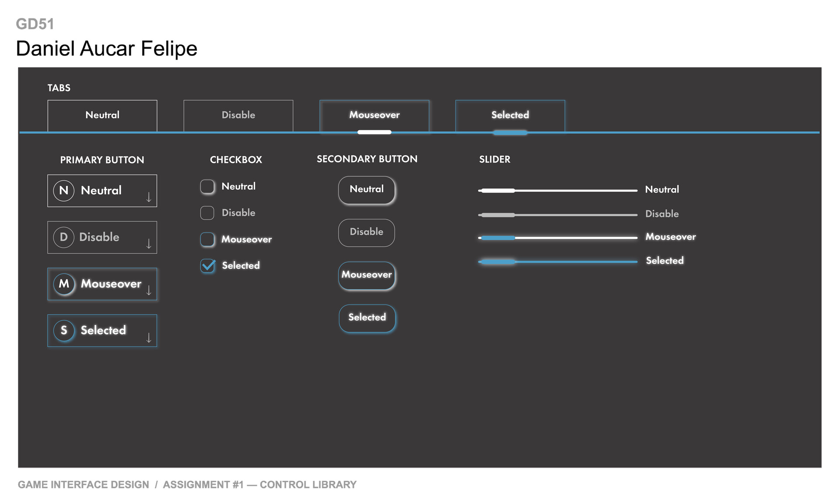Check the Mouseover checkbox
840x504 pixels.
coord(207,239)
